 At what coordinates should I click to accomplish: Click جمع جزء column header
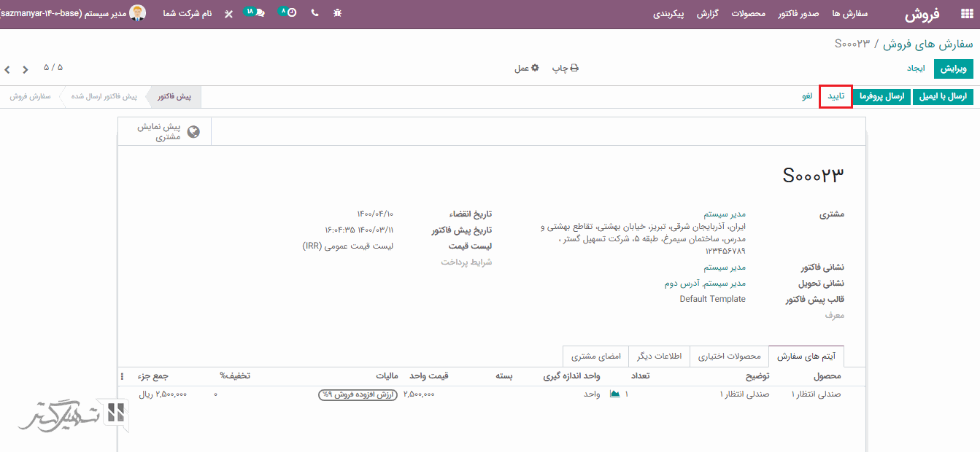(153, 376)
